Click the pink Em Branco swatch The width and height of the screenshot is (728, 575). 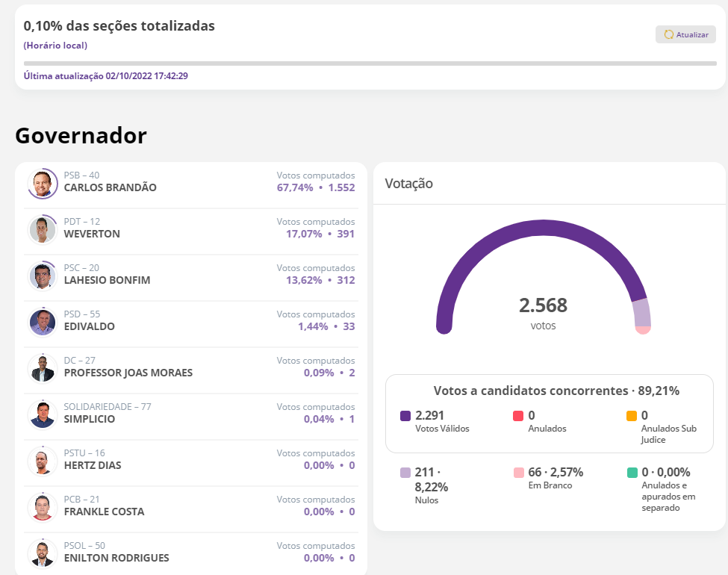[x=518, y=473]
